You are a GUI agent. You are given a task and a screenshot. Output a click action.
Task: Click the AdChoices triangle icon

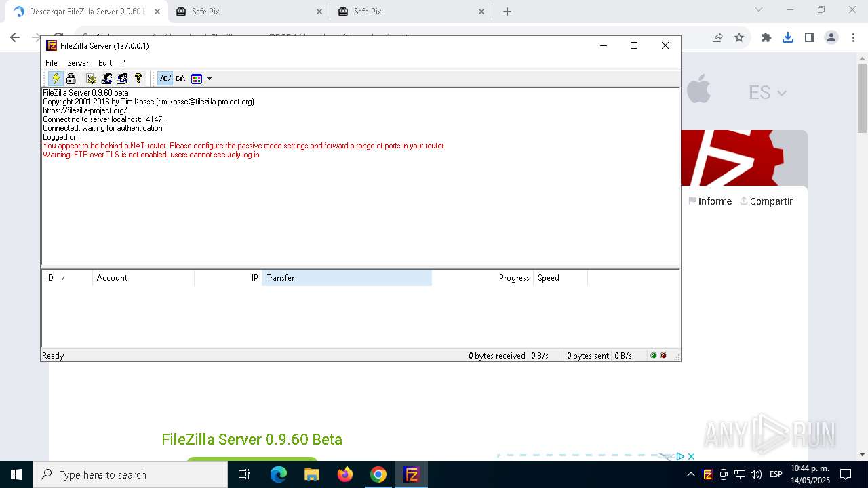(680, 456)
